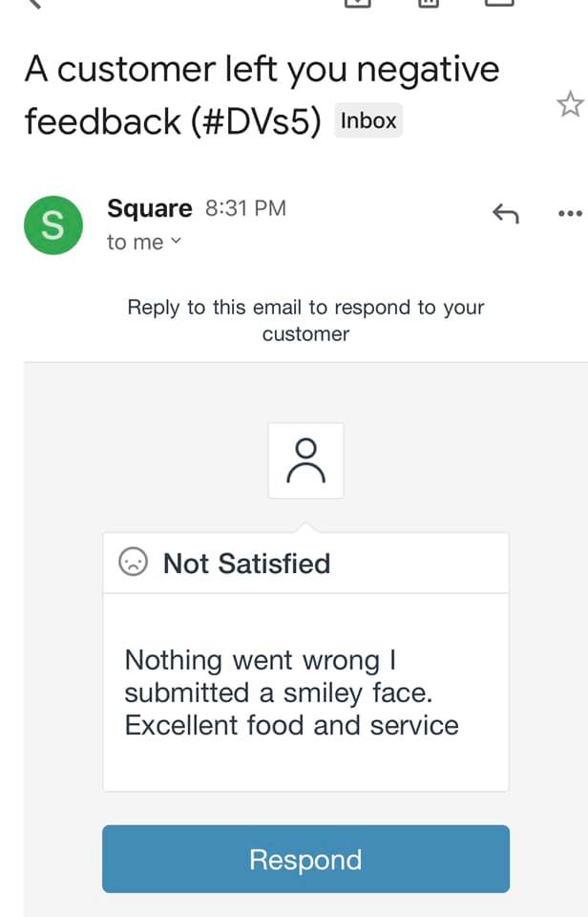Screen dimensions: 588x917
Task: Click the reply arrow beside the sender
Action: click(x=506, y=213)
